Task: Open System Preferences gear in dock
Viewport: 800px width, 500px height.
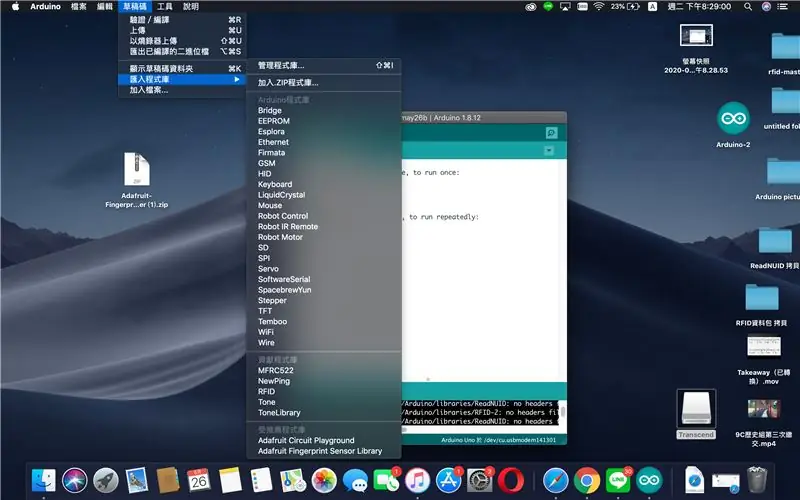Action: pyautogui.click(x=480, y=481)
